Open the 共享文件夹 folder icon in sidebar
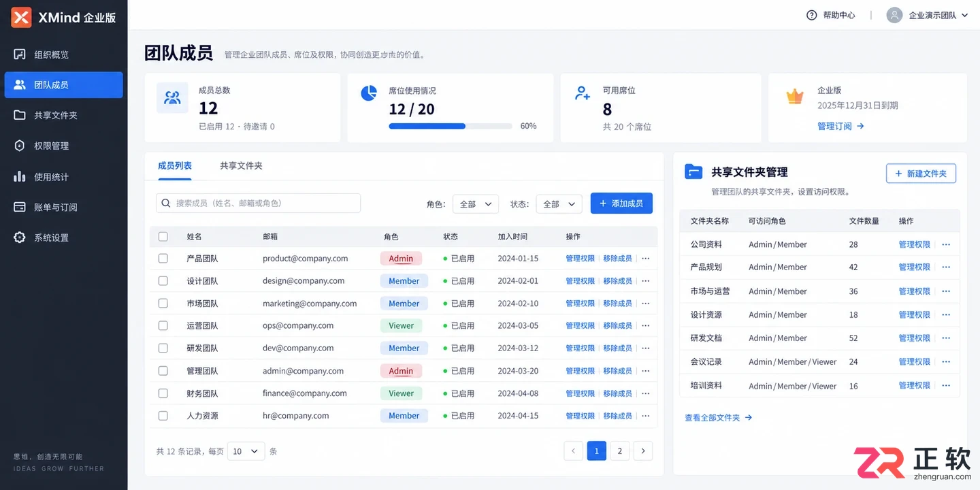Screen dimensions: 980x490 click(20, 115)
